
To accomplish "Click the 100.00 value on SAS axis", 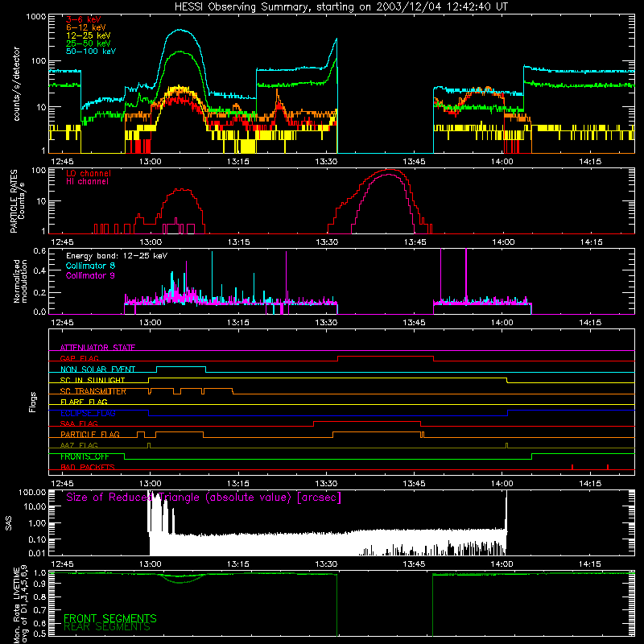I will 32,492.
